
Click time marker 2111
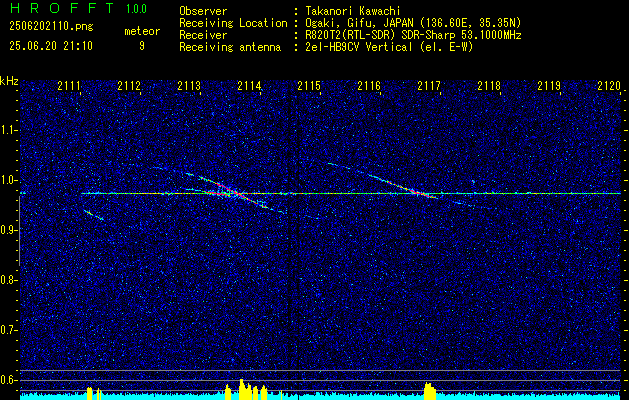(69, 85)
